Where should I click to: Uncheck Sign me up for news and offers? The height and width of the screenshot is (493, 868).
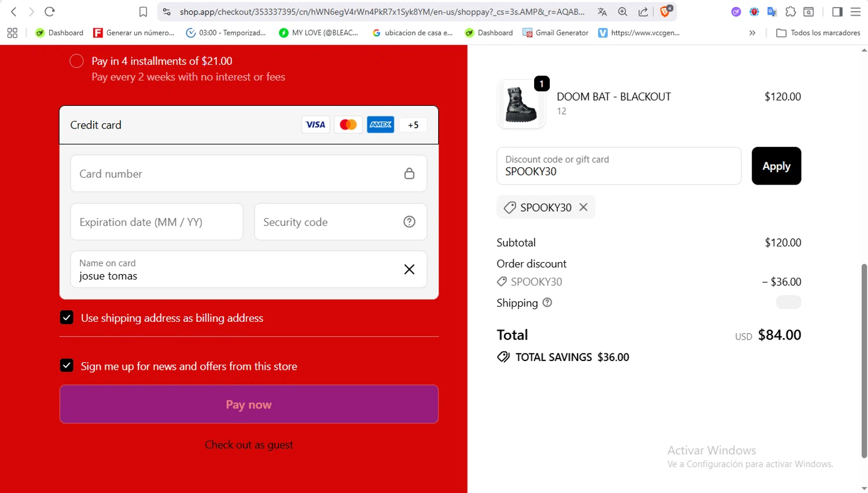pos(67,366)
